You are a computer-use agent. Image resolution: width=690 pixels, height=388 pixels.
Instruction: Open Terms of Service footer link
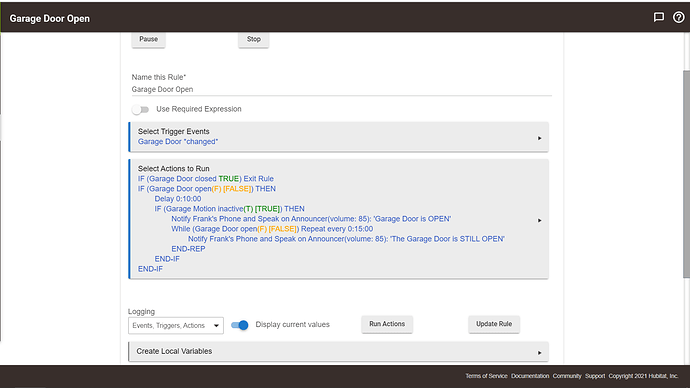click(486, 376)
